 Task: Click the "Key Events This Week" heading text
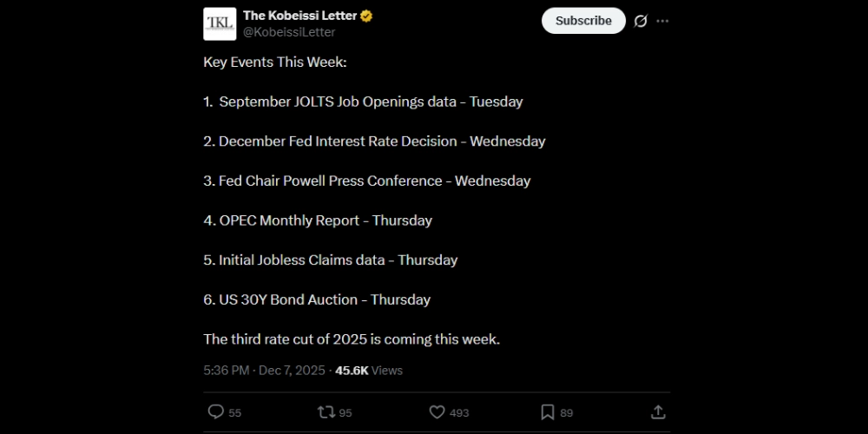click(274, 62)
